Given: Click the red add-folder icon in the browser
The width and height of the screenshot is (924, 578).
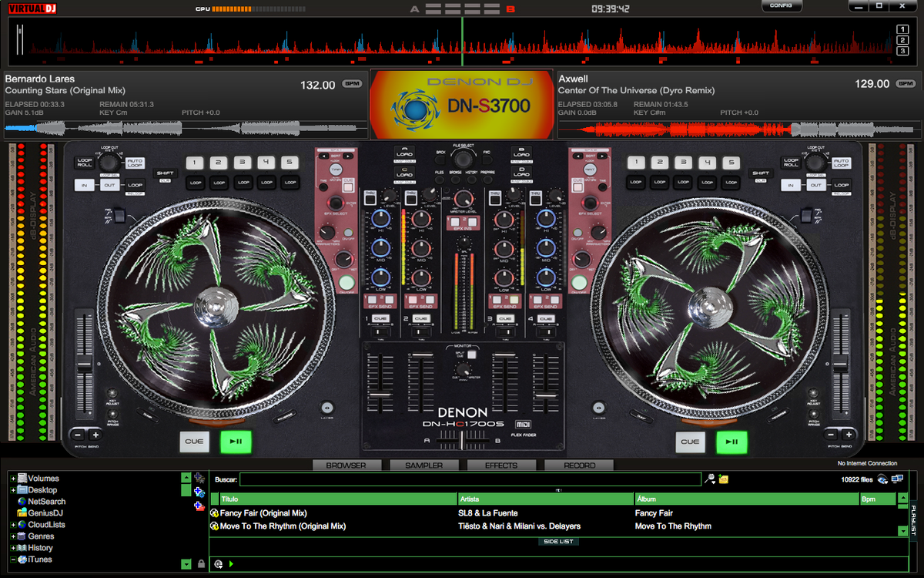Looking at the screenshot, I should (x=199, y=506).
